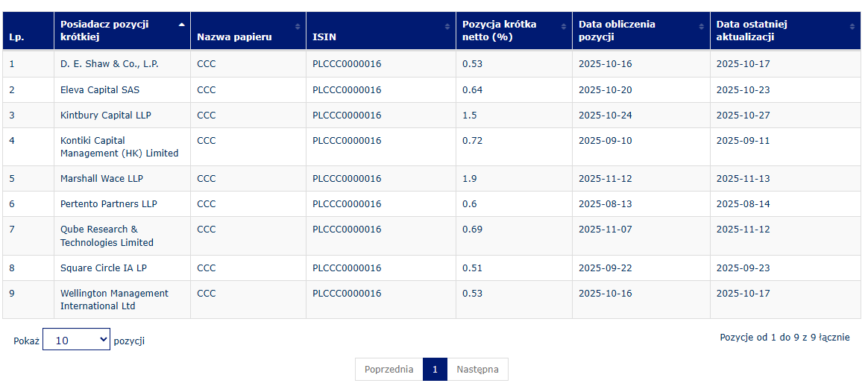Select Kontiki Capital Management (HK) Limited cell
The image size is (868, 389).
[x=122, y=148]
